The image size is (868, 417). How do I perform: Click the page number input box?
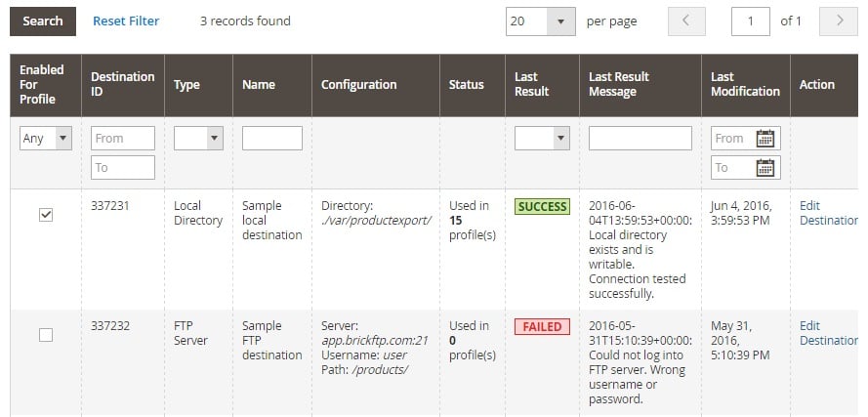[x=751, y=21]
